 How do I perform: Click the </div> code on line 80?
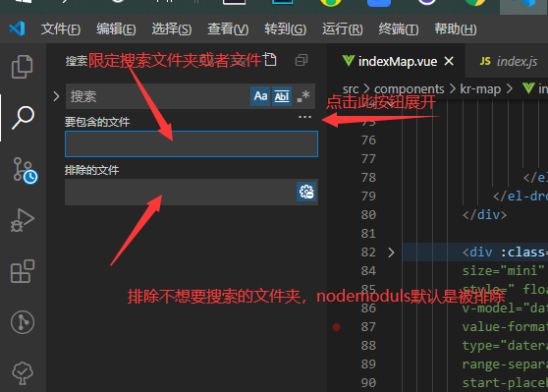(484, 215)
